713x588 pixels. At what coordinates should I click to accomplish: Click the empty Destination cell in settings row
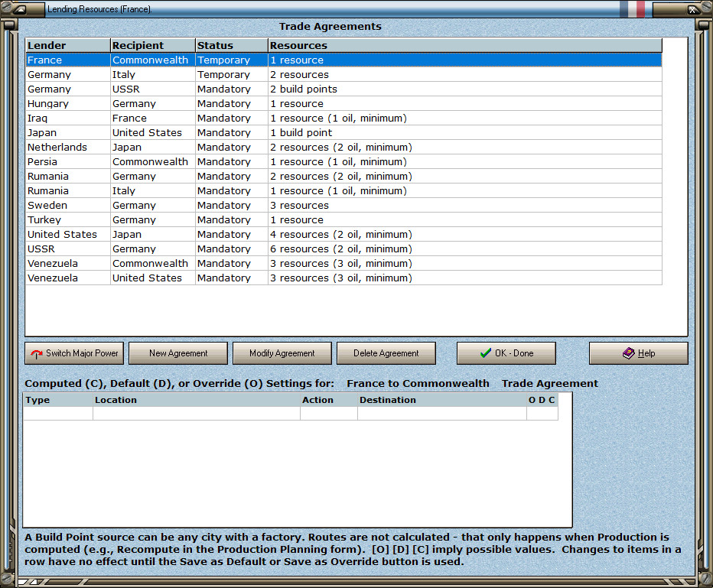point(442,413)
